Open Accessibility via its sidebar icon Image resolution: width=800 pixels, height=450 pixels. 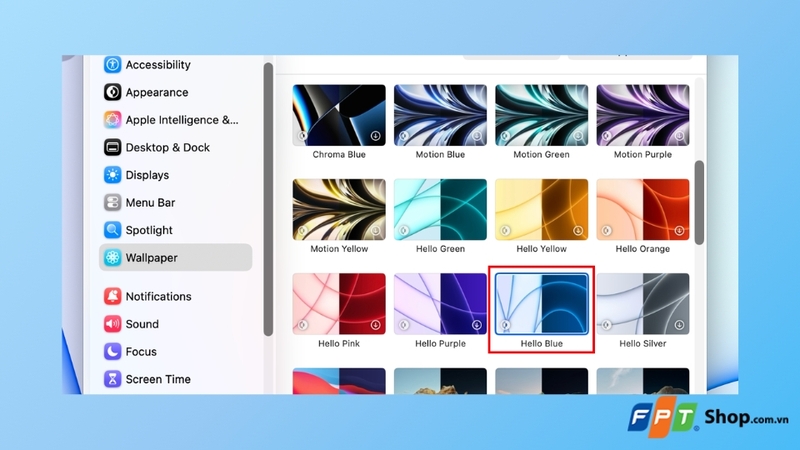pos(112,64)
